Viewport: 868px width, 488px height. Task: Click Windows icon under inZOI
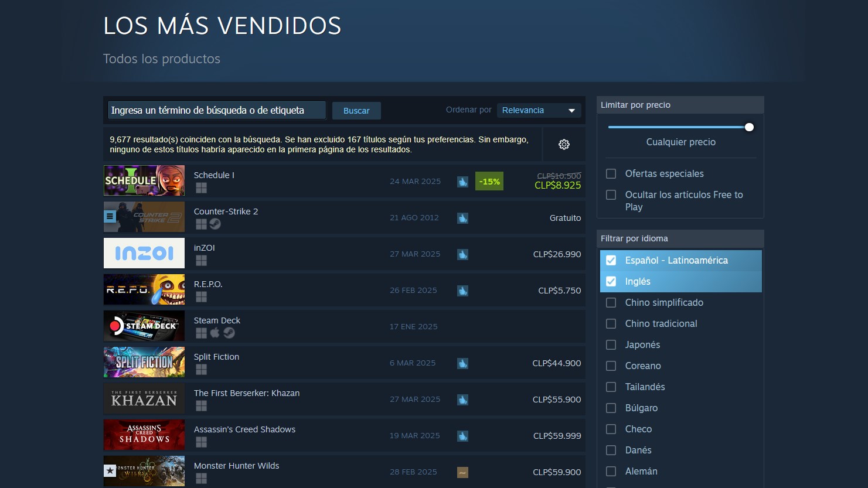(201, 260)
